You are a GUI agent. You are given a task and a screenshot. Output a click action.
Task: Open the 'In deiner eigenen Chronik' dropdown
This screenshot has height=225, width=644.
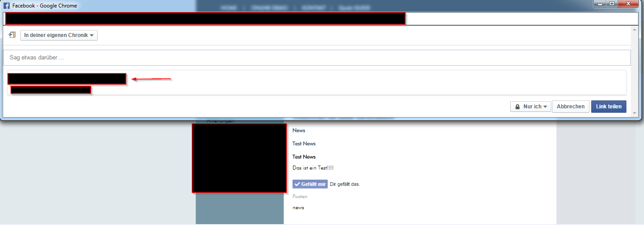coord(59,35)
